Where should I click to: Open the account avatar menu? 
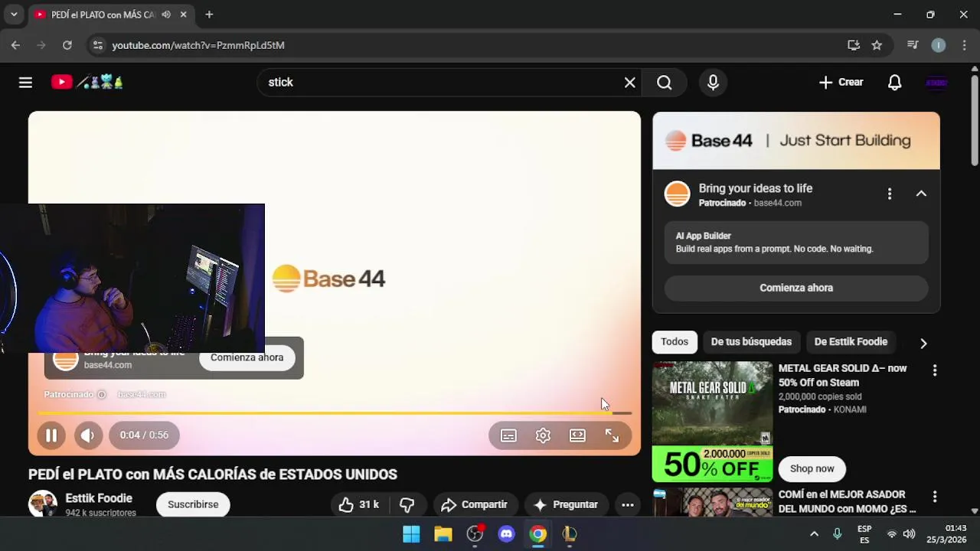(936, 83)
